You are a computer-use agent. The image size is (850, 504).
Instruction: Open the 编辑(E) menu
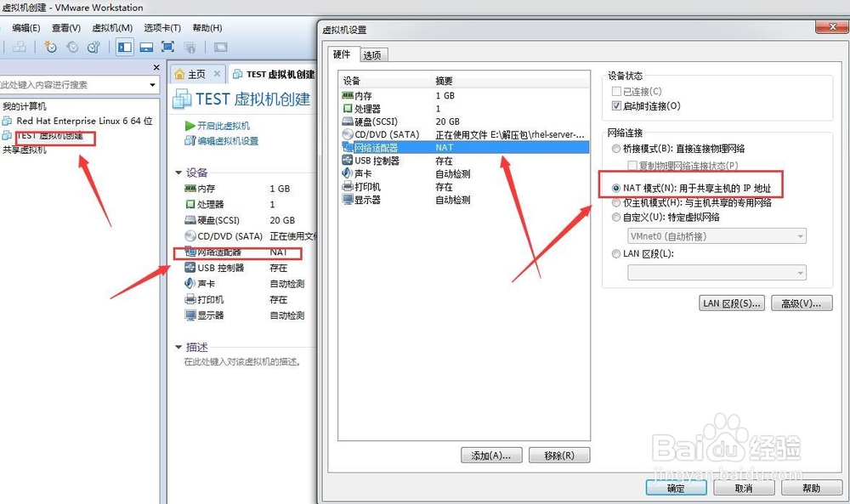(x=26, y=28)
